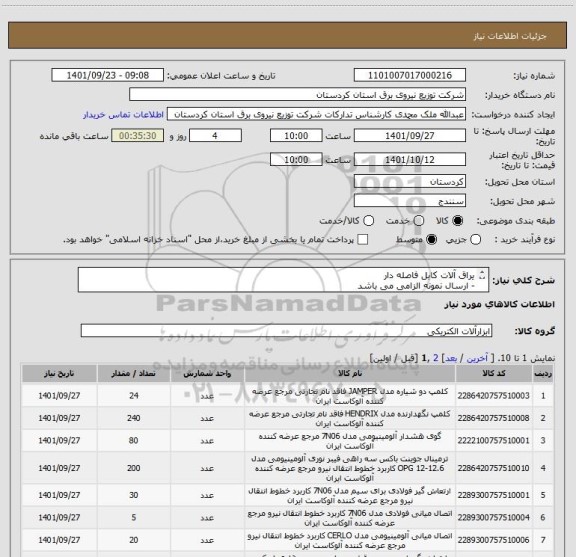Choose the متوسط purchase process option

click(x=431, y=240)
